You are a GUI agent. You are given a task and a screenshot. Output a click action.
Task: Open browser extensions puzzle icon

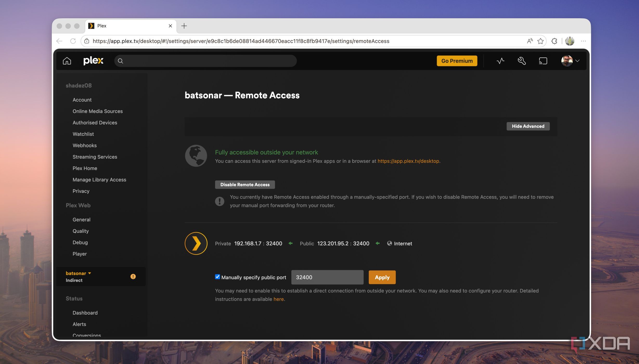tap(554, 41)
